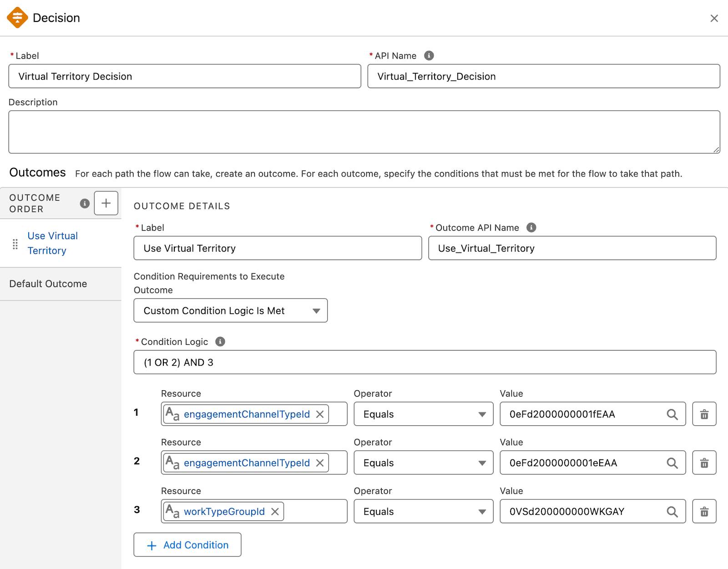
Task: Expand Operator dropdown for condition 3
Action: pyautogui.click(x=423, y=511)
